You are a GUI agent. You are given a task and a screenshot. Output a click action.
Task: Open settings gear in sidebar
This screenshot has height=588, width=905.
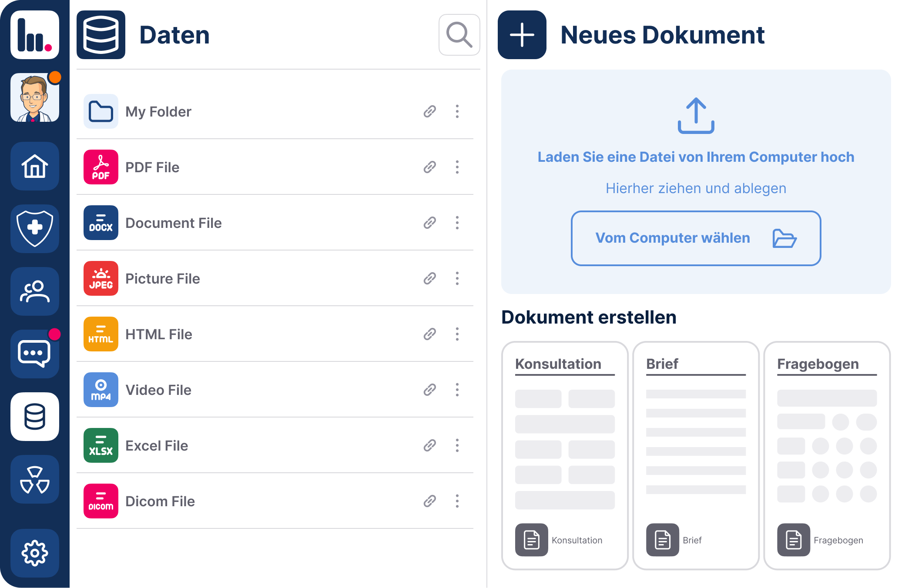click(x=35, y=553)
